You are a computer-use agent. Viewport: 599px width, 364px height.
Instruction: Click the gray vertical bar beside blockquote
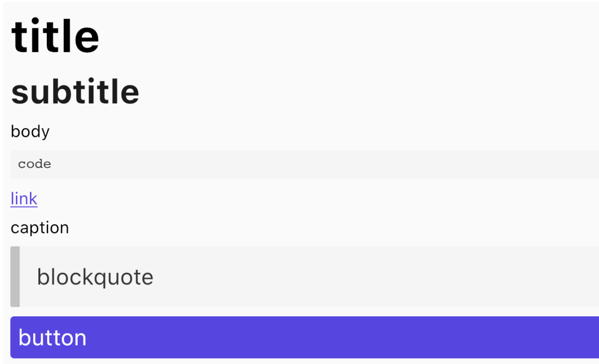click(15, 276)
